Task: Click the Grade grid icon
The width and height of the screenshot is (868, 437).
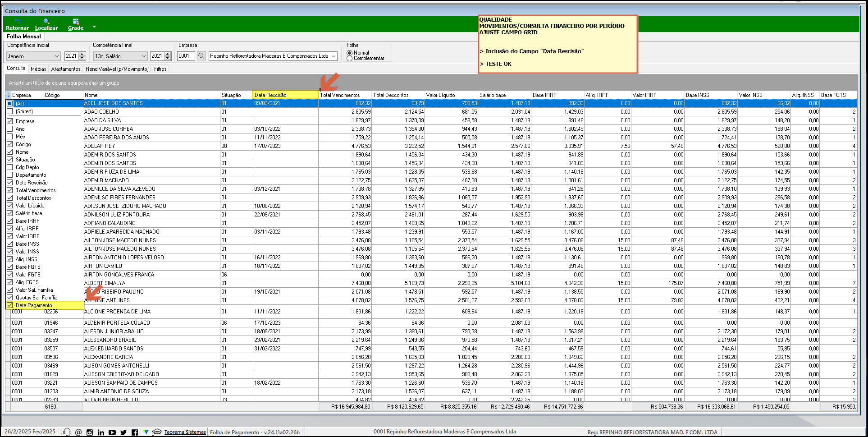Action: (76, 24)
